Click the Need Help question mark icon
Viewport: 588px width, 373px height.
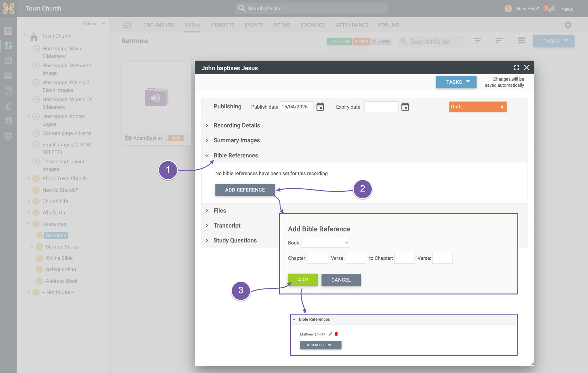(x=508, y=9)
